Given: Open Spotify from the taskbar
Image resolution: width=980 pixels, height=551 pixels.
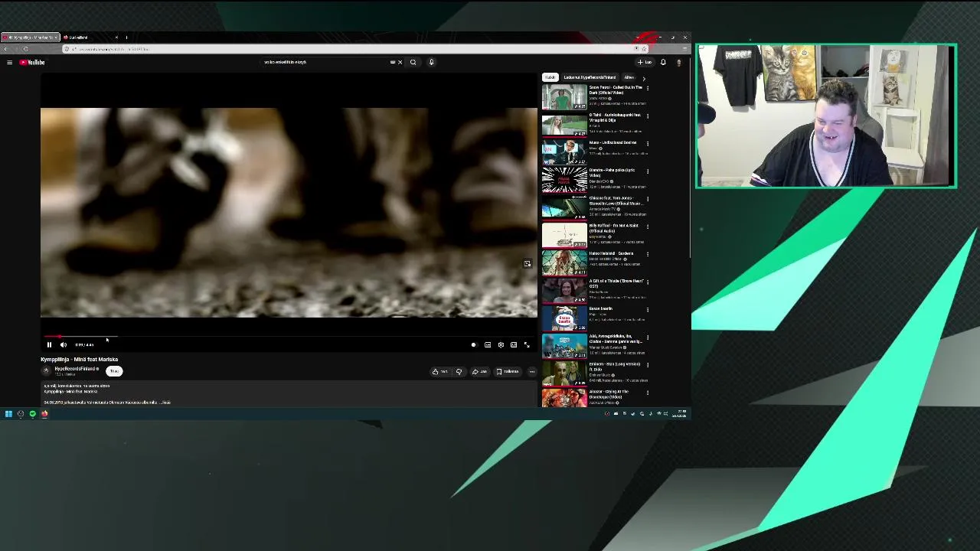Looking at the screenshot, I should tap(32, 414).
